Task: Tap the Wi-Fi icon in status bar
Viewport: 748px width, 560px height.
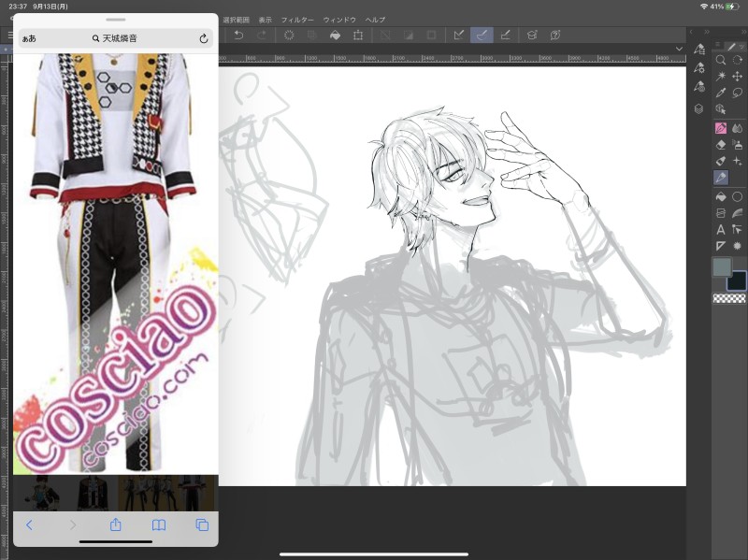Action: tap(704, 7)
